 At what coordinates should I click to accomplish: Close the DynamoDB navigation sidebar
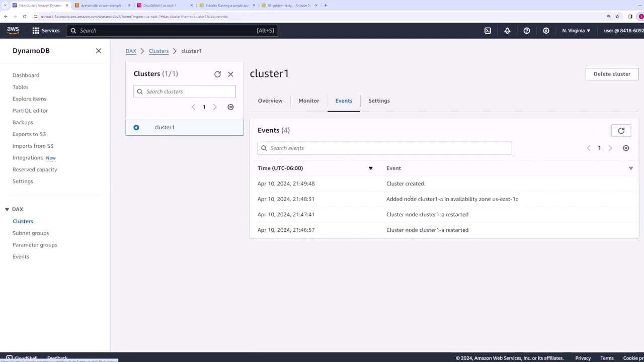99,51
